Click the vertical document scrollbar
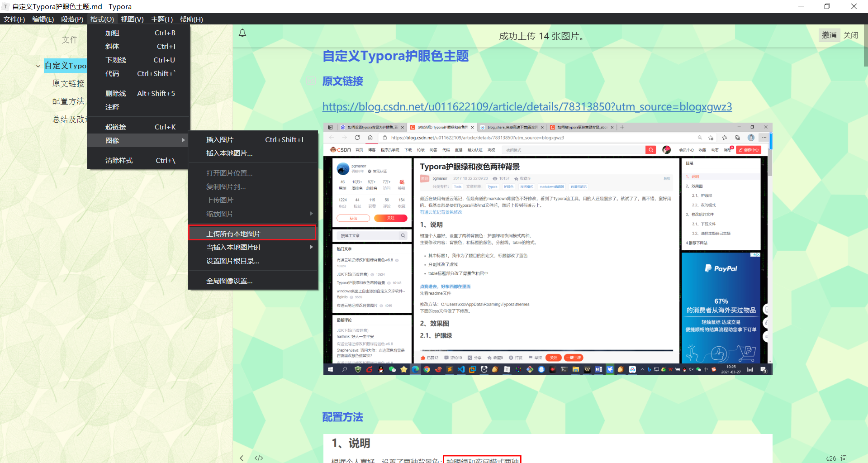Image resolution: width=868 pixels, height=463 pixels. 866,46
